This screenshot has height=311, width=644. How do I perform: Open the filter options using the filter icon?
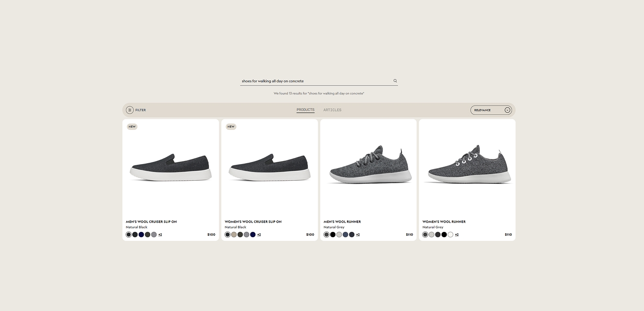(x=130, y=110)
